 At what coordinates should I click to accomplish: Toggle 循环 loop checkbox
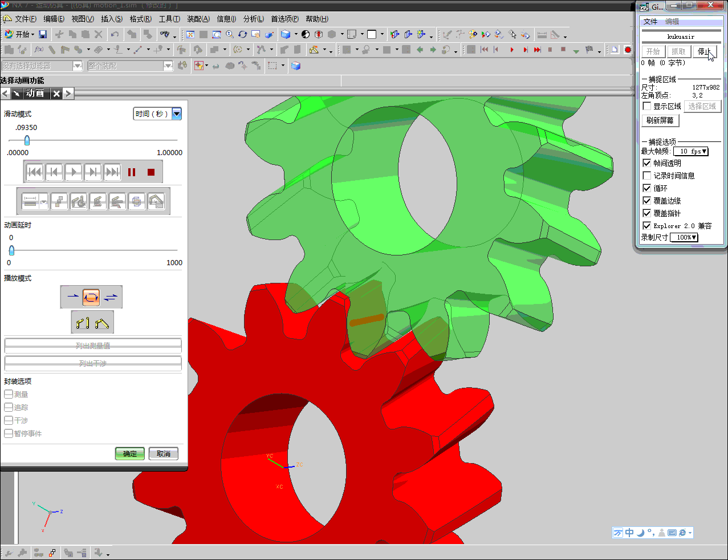pos(647,188)
